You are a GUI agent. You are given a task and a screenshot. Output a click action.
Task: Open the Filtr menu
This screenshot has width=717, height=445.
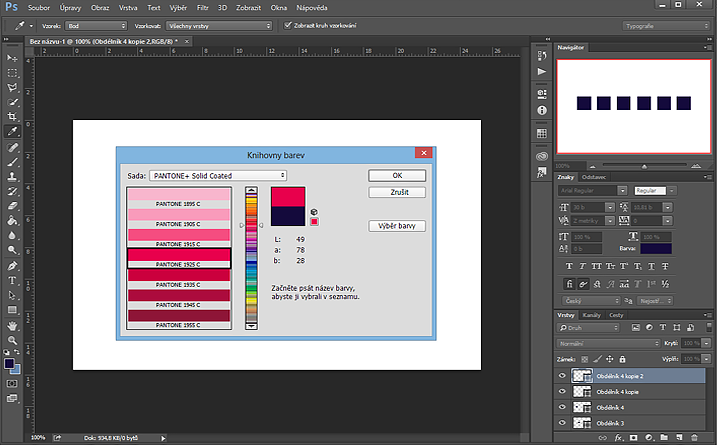point(203,8)
